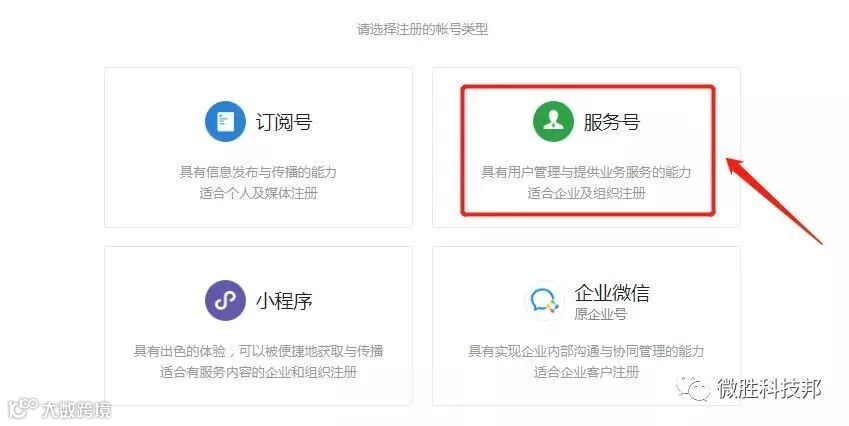Click the WeChat logo beside 微胜科技邦
The height and width of the screenshot is (426, 849).
pos(693,389)
